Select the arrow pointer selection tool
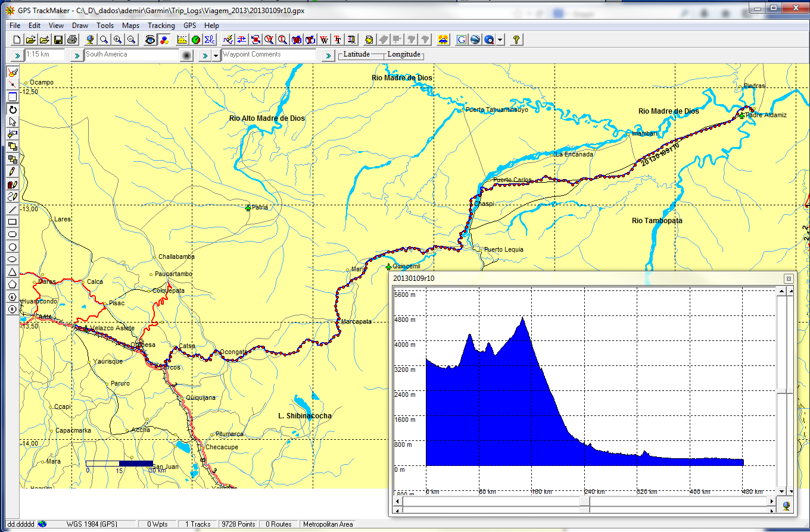 [13, 121]
